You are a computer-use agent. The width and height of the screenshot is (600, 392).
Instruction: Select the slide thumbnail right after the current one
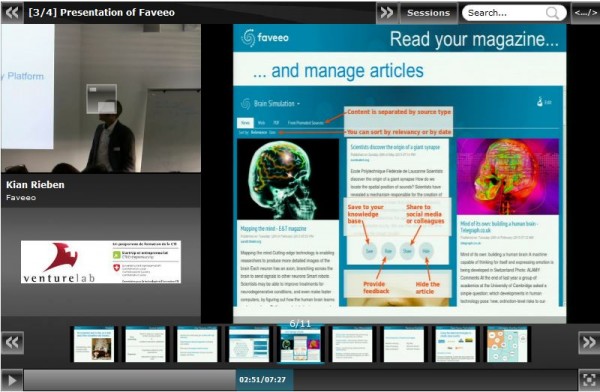click(352, 344)
